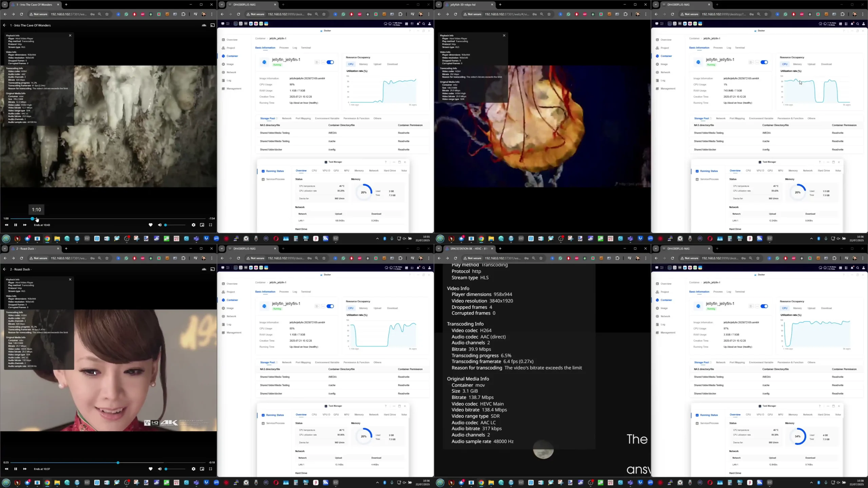
Task: Select GPU tab in Task Manager showing 95.25% utilization
Action: click(x=336, y=171)
